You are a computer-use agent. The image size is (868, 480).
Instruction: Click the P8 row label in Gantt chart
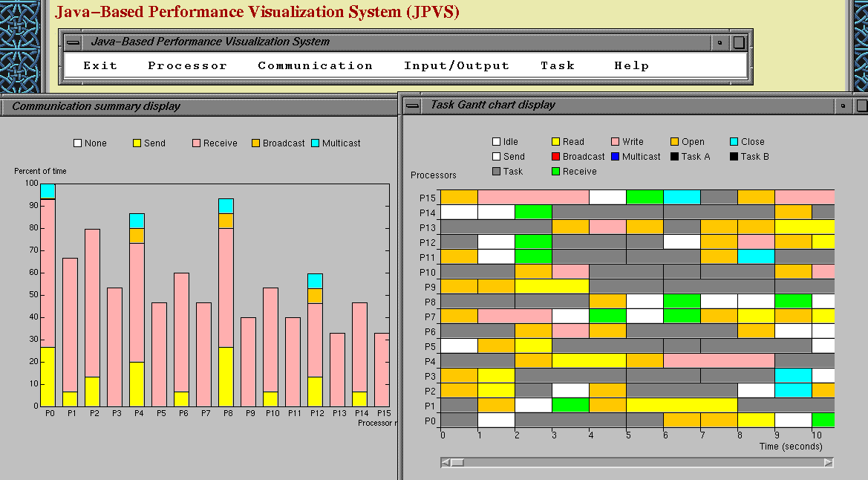[430, 302]
